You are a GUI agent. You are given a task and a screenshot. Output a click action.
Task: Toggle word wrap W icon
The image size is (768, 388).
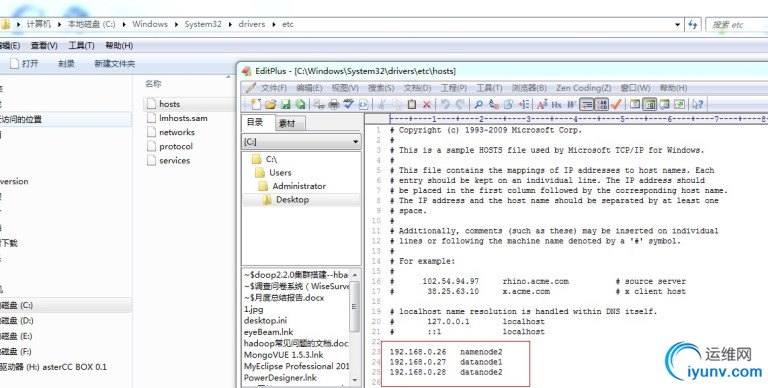571,104
